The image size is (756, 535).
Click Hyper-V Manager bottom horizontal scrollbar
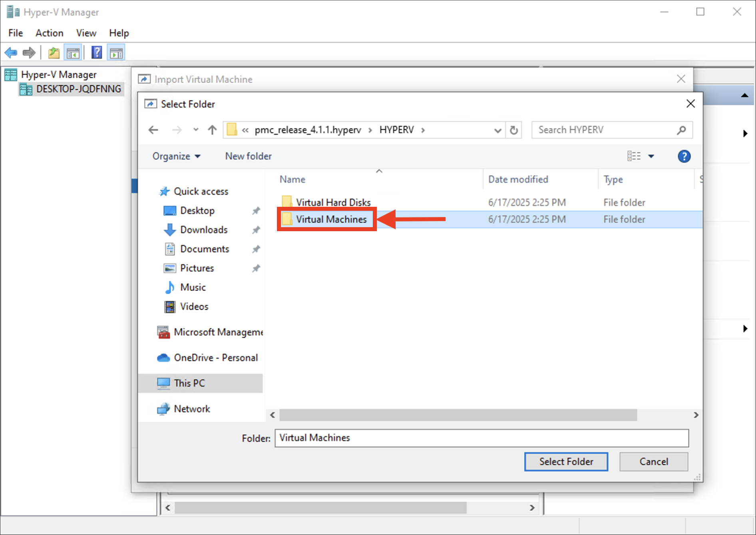[320, 508]
